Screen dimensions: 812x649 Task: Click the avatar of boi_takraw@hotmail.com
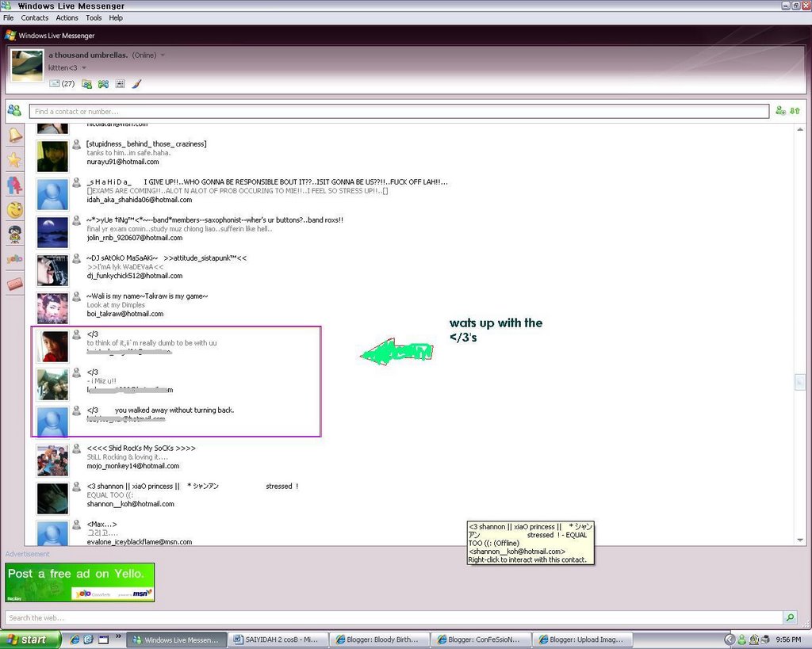coord(52,308)
